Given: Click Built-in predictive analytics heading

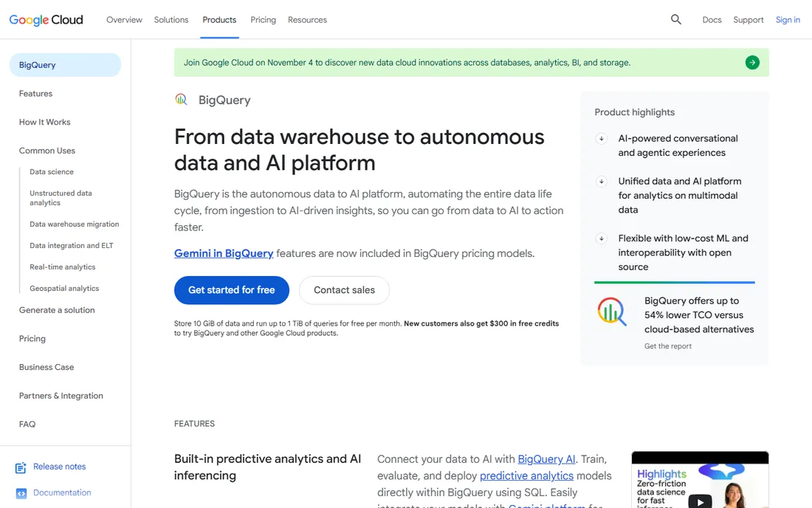Looking at the screenshot, I should click(267, 467).
